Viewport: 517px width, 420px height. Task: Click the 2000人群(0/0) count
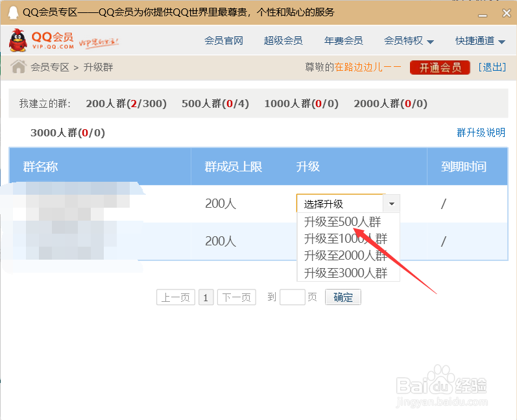tap(391, 104)
